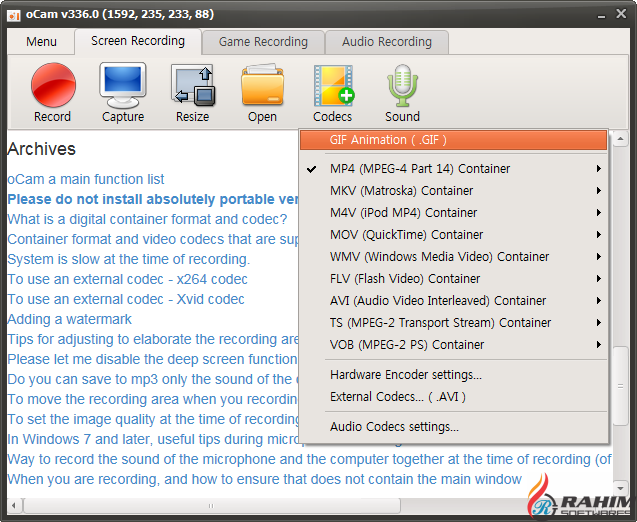Open Hardware Encoder settings

pos(453,375)
